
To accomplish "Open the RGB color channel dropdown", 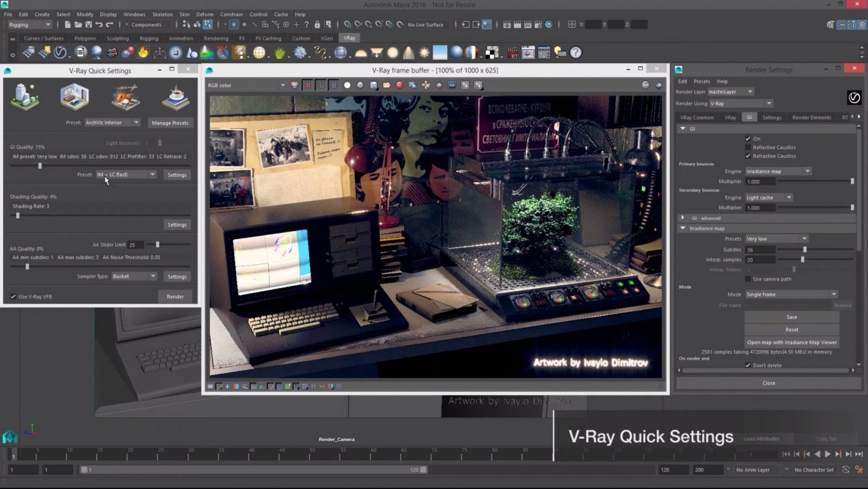I will pos(246,85).
